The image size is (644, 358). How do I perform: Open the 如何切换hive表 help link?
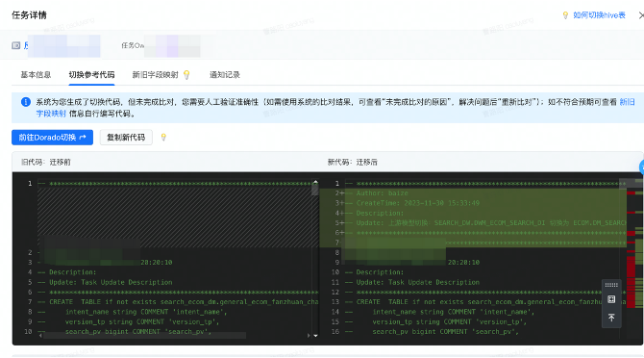(x=599, y=15)
